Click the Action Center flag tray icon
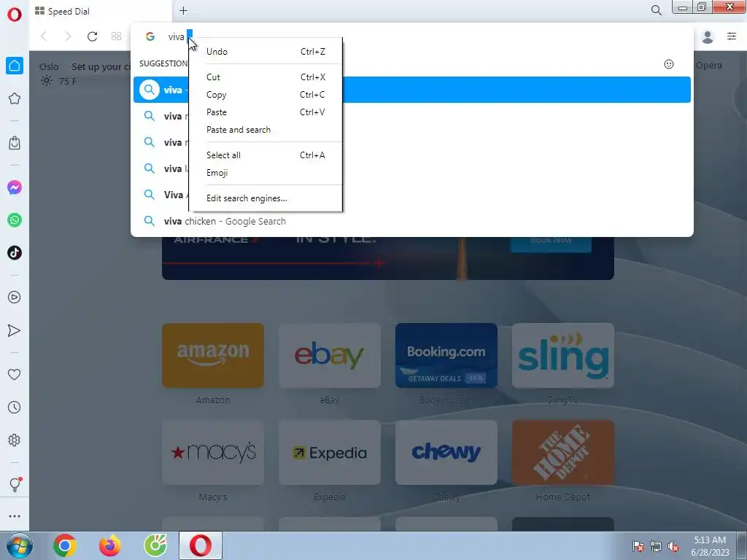 click(x=638, y=547)
